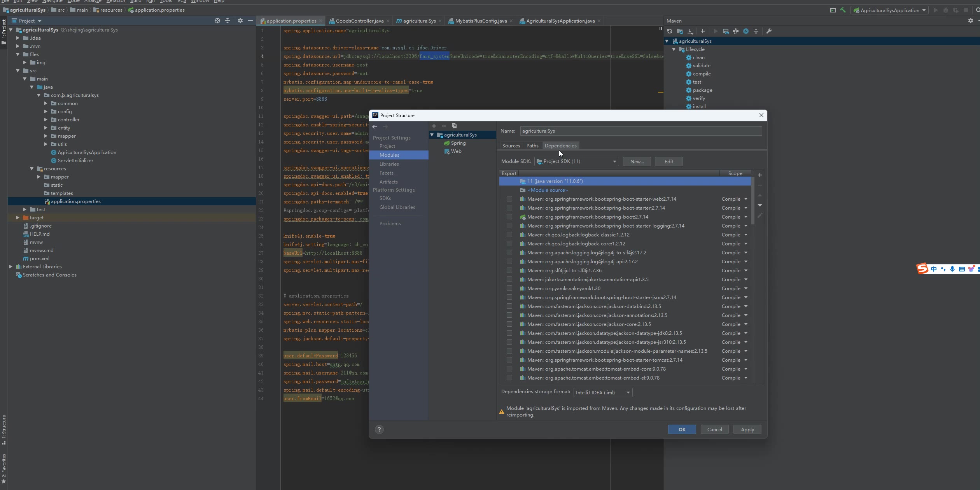This screenshot has width=980, height=490.
Task: Add dependency with plus beside table
Action: pos(760,175)
